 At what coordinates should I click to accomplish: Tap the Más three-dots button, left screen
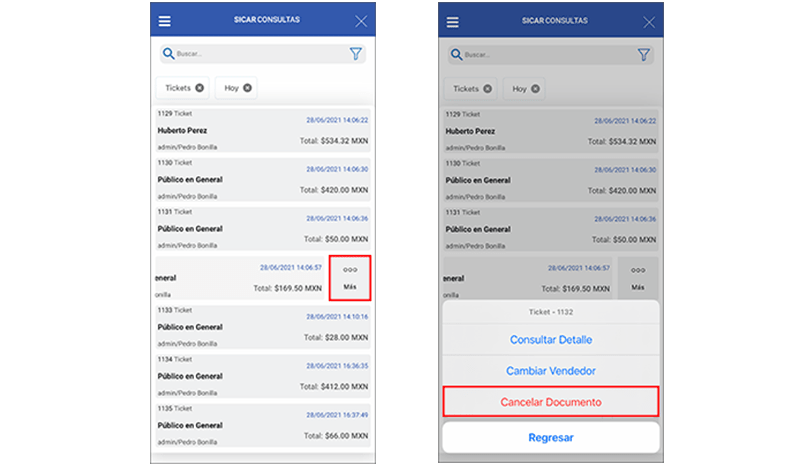pos(349,277)
